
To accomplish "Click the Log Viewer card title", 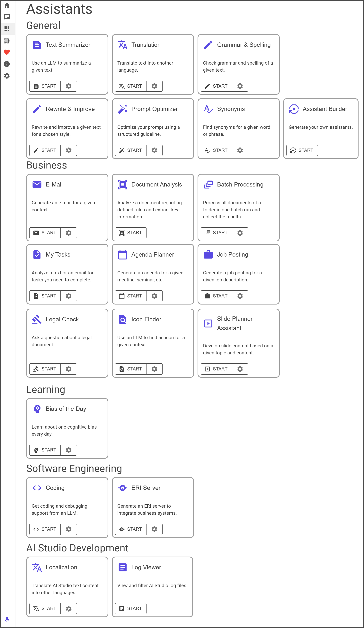I will click(146, 568).
